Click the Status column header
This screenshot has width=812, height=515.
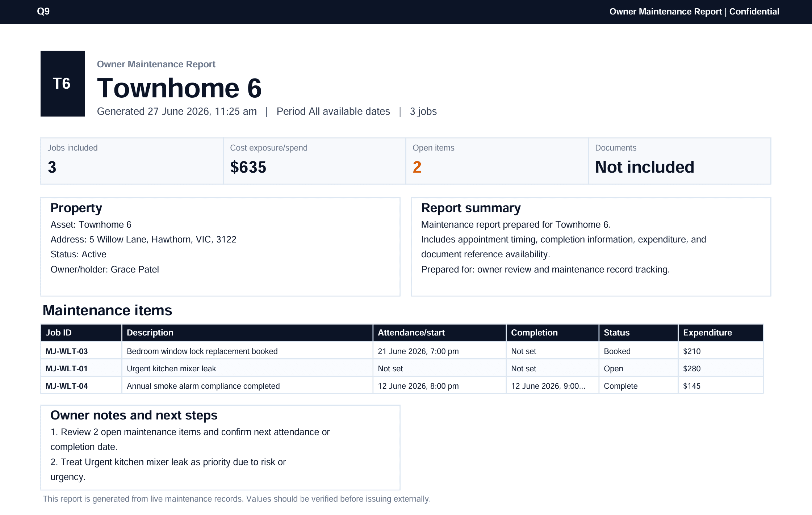tap(639, 333)
